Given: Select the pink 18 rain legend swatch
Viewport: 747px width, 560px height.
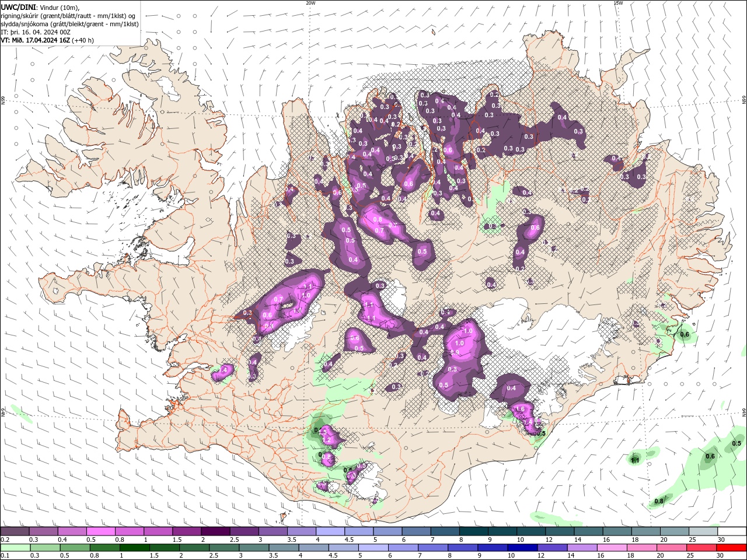Looking at the screenshot, I should (x=643, y=548).
